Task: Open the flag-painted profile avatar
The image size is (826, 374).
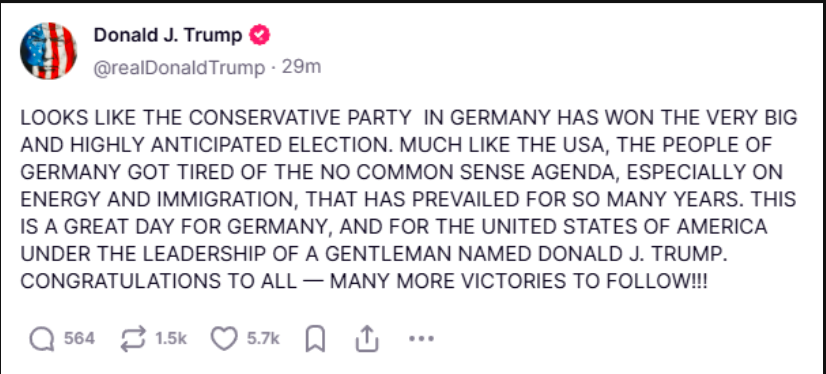Action: (48, 51)
